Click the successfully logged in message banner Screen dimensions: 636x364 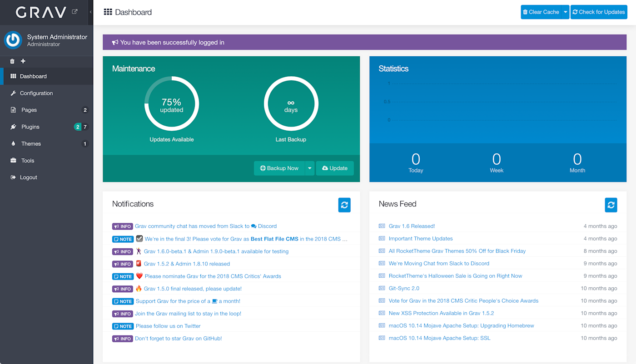[365, 42]
